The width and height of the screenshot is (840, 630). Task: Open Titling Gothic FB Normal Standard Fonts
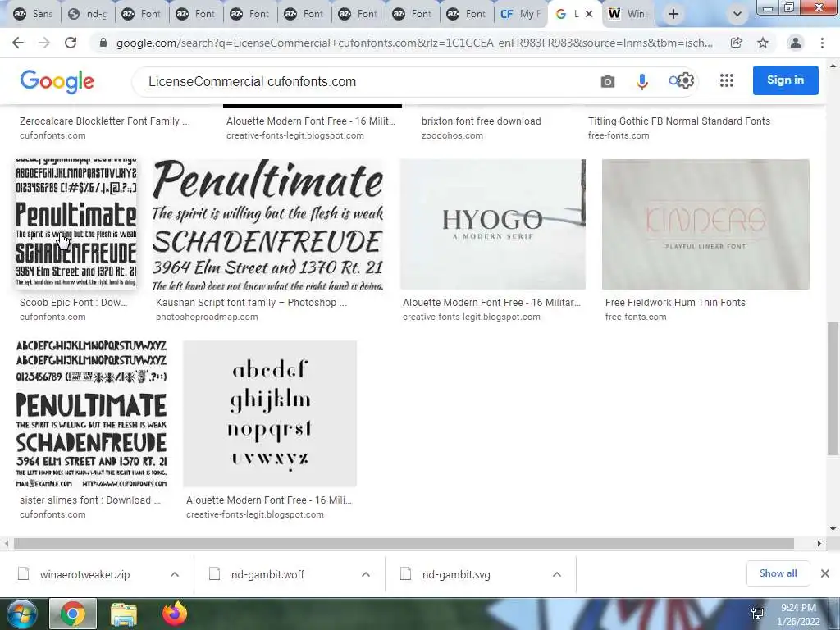click(678, 121)
